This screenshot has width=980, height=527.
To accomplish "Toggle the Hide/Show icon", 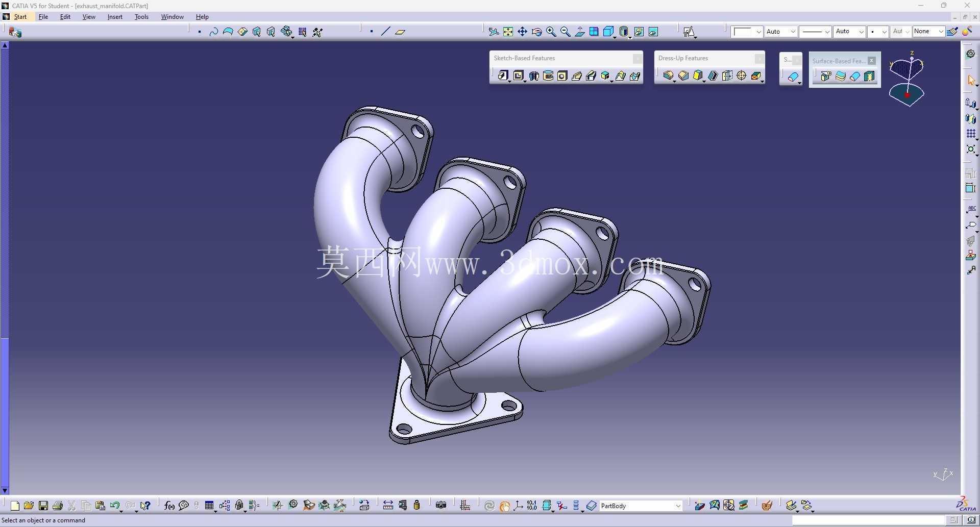I will [x=639, y=32].
